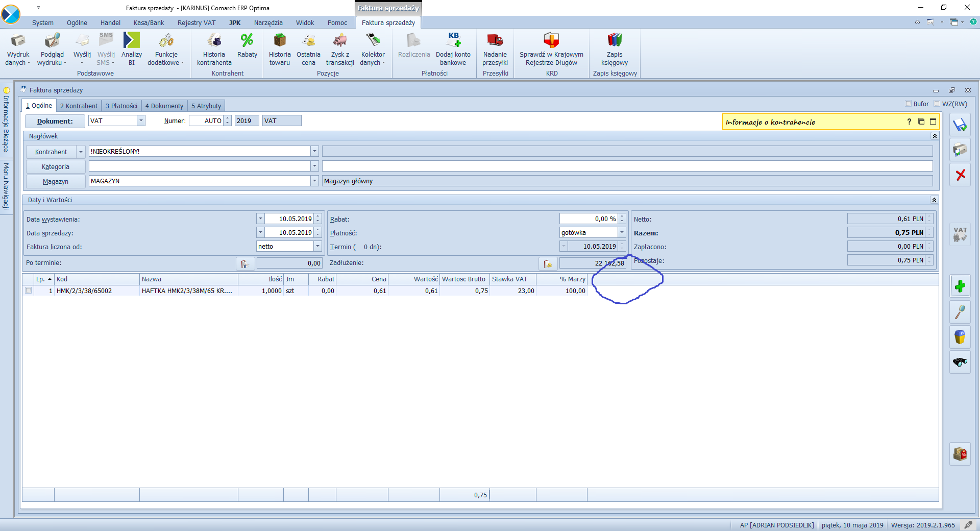
Task: Open the Dokument type VAT dropdown
Action: 141,120
